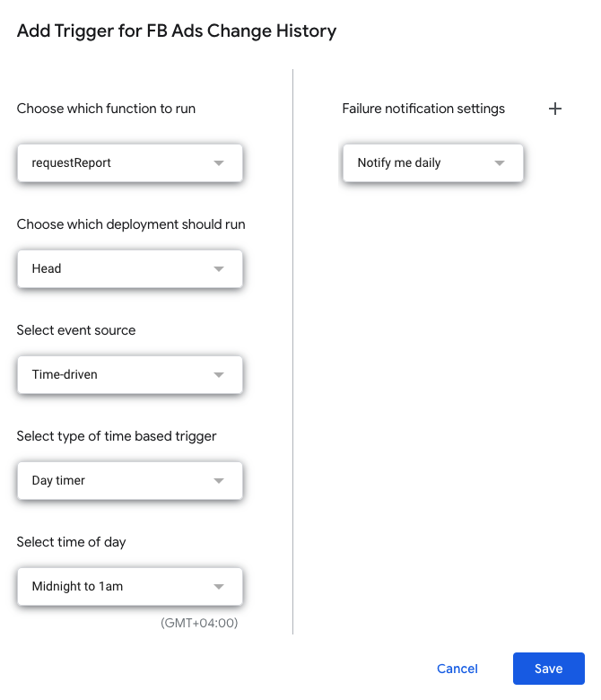This screenshot has height=700, width=601.
Task: Pick a different time than Midnight to 1am
Action: [130, 586]
